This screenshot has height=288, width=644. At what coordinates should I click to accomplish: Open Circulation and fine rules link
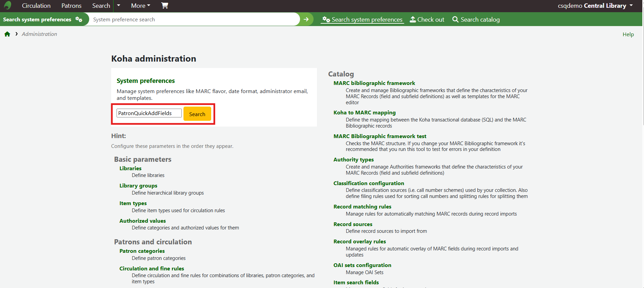click(152, 268)
